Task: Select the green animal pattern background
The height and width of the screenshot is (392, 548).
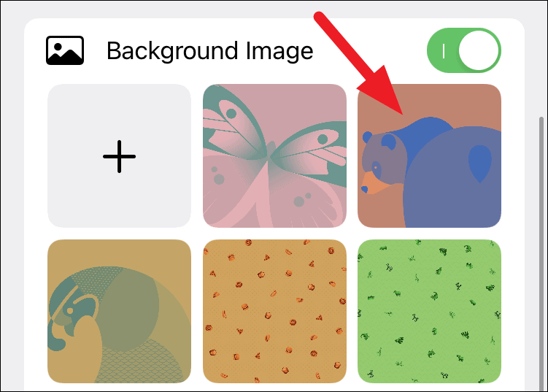Action: point(429,311)
